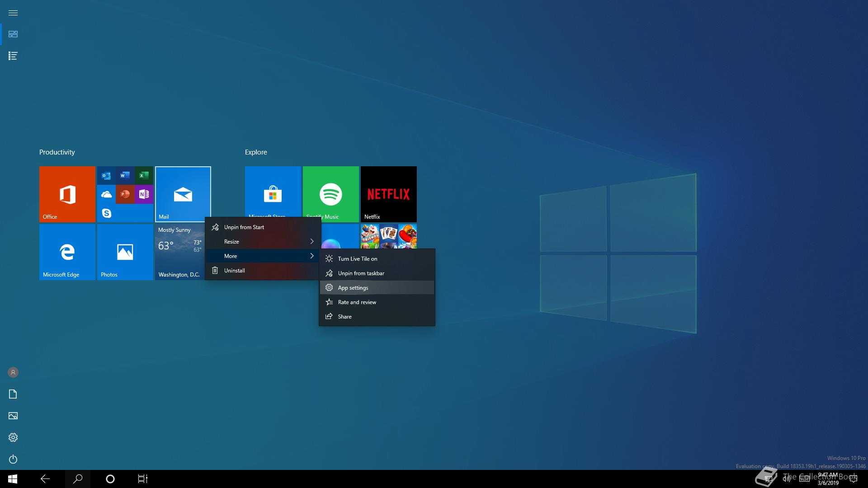The height and width of the screenshot is (488, 868).
Task: Open Task View on taskbar
Action: pos(143,479)
